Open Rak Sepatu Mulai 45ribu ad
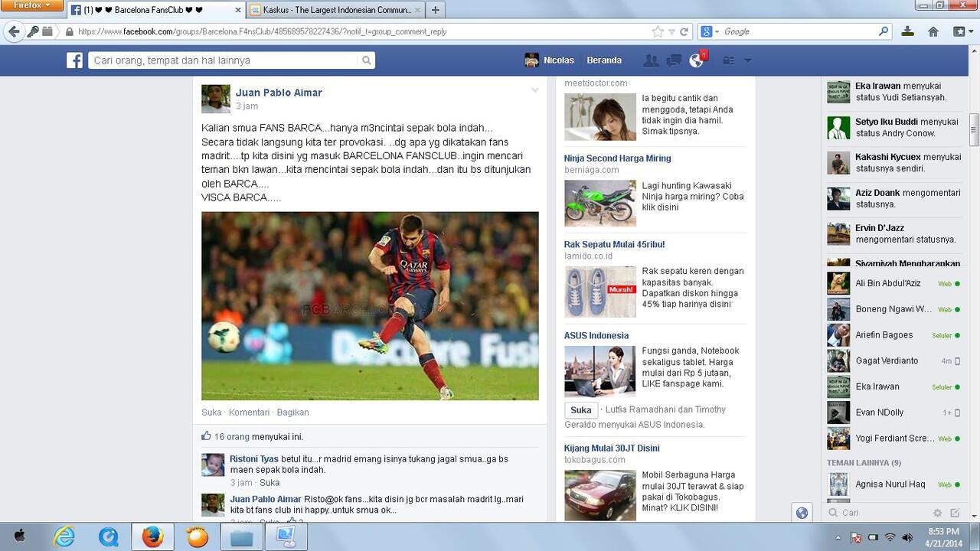Viewport: 980px width, 551px height. [614, 245]
